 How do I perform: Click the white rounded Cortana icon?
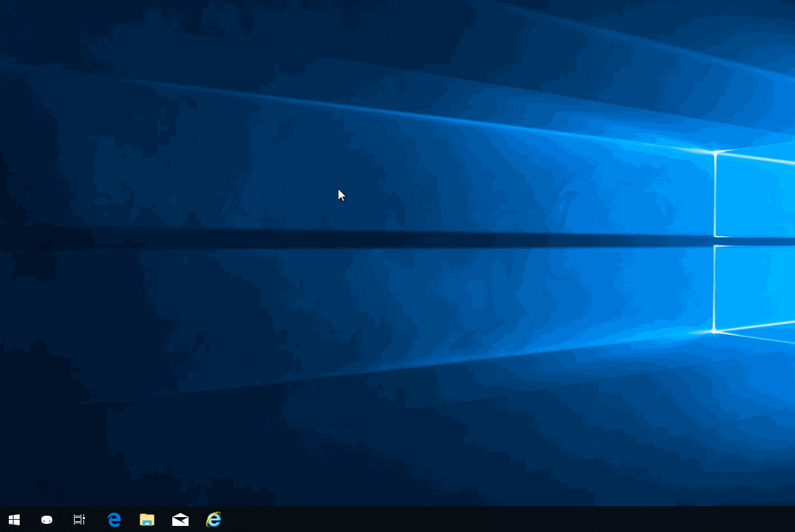(x=47, y=520)
